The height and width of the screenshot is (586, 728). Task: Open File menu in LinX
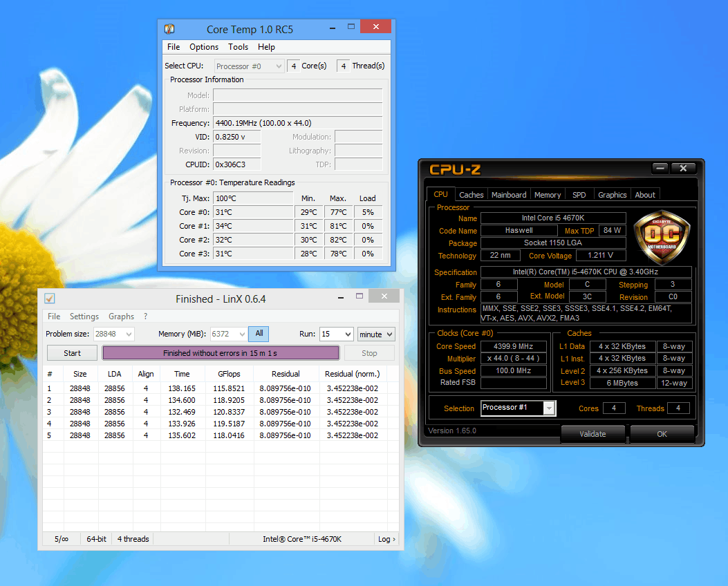[x=54, y=316]
